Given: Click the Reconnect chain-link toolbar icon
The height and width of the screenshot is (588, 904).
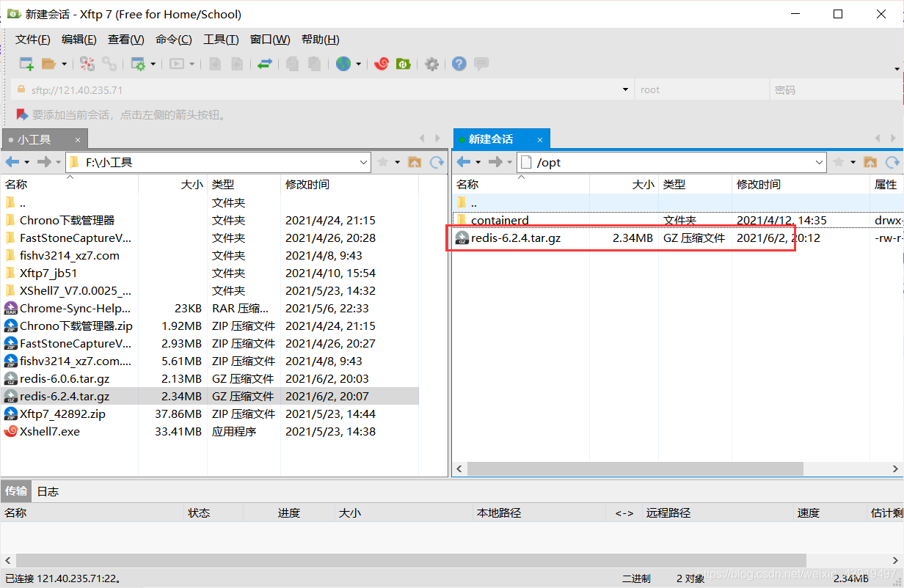Looking at the screenshot, I should [109, 64].
